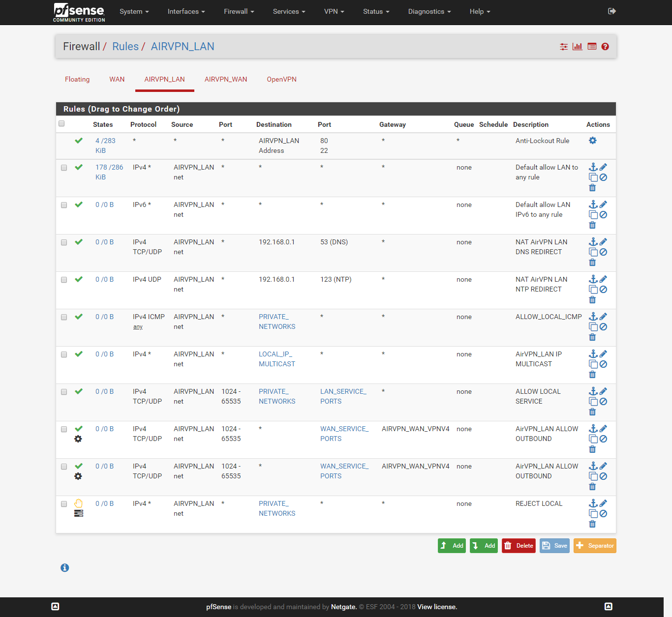Screen dimensions: 672x617
Task: Open the LOCAL_IP_MULTICAST alias link
Action: 277,359
